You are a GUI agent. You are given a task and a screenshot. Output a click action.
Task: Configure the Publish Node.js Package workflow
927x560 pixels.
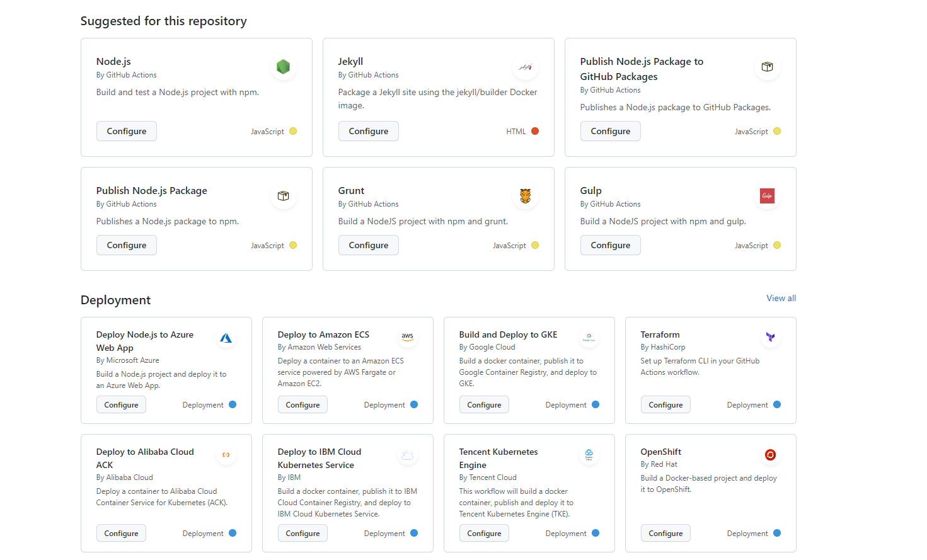click(127, 245)
